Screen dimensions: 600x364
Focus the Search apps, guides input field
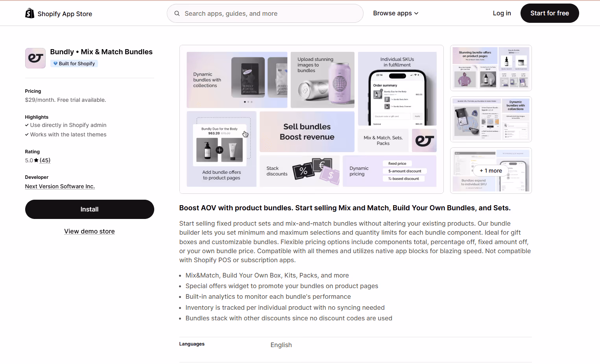[x=265, y=13]
